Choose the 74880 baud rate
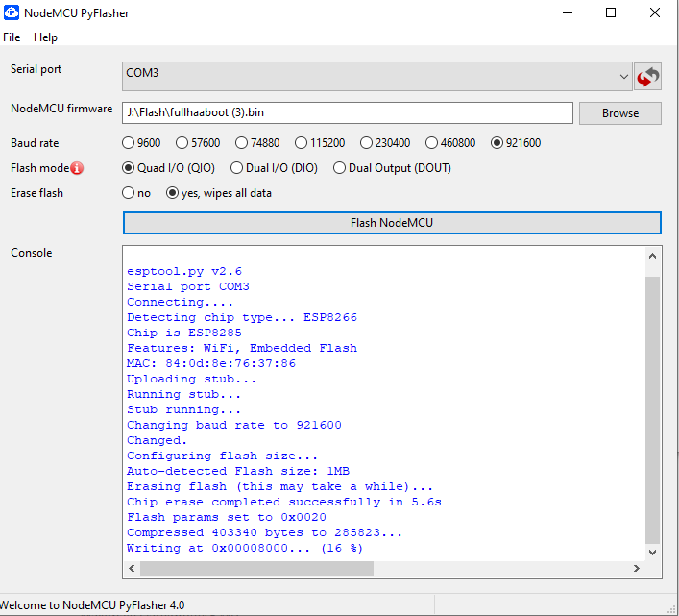 coord(242,143)
